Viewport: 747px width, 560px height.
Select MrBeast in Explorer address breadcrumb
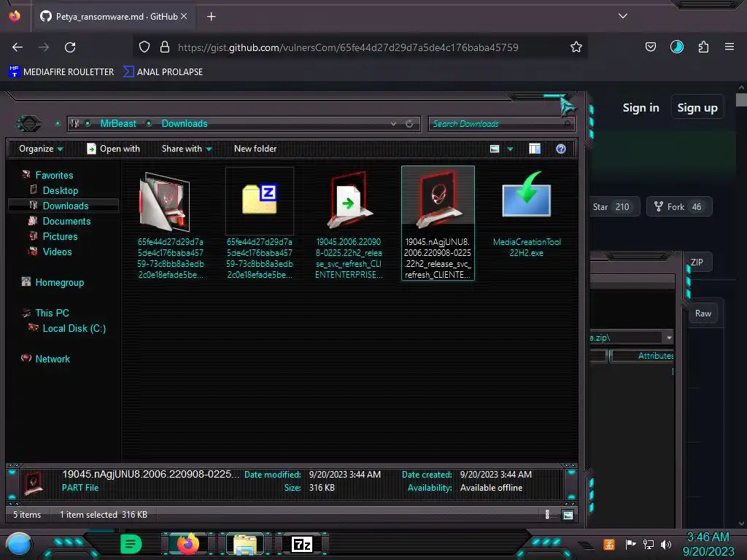[x=118, y=124]
